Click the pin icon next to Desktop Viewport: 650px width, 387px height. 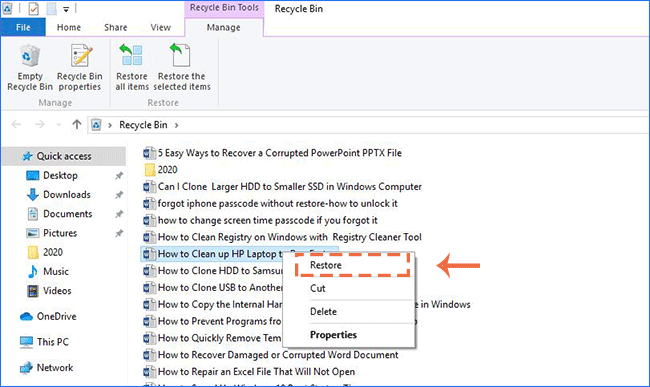[119, 176]
